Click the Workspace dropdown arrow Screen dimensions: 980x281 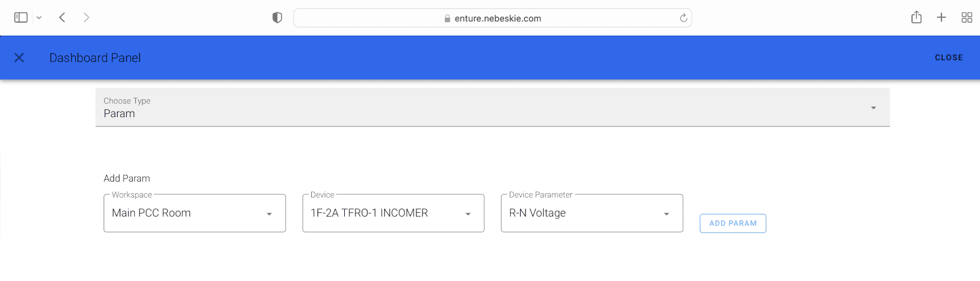click(269, 214)
